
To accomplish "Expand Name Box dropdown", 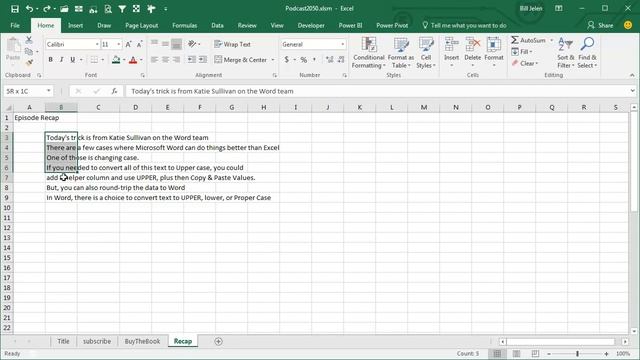I will (x=49, y=91).
